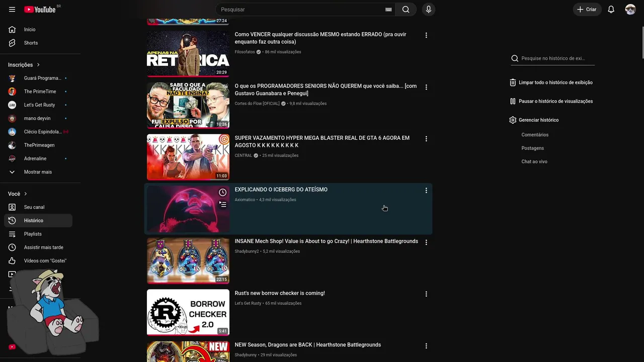
Task: Visit the Shadybunny2 channel
Action: point(247,251)
